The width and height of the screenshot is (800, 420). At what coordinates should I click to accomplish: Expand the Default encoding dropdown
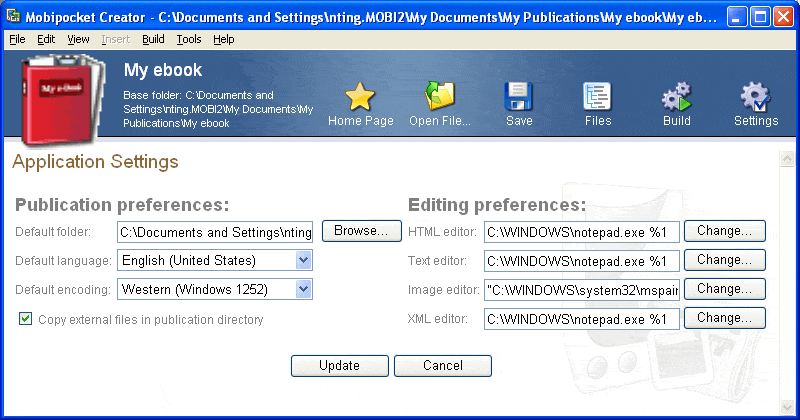pyautogui.click(x=304, y=289)
